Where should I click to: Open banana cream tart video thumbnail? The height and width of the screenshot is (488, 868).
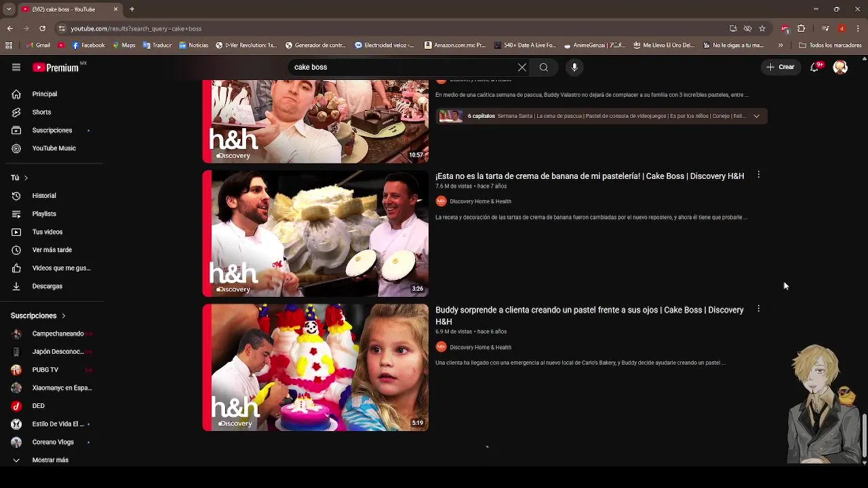coord(315,233)
